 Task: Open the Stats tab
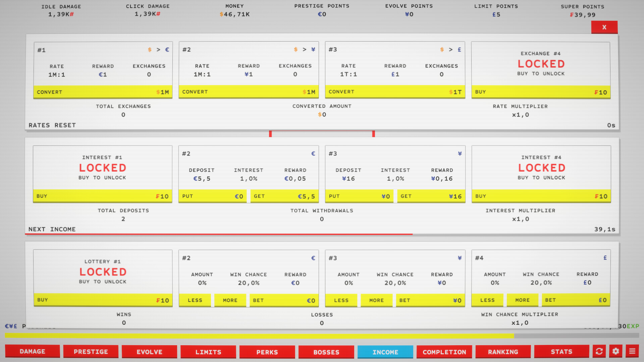pos(561,352)
